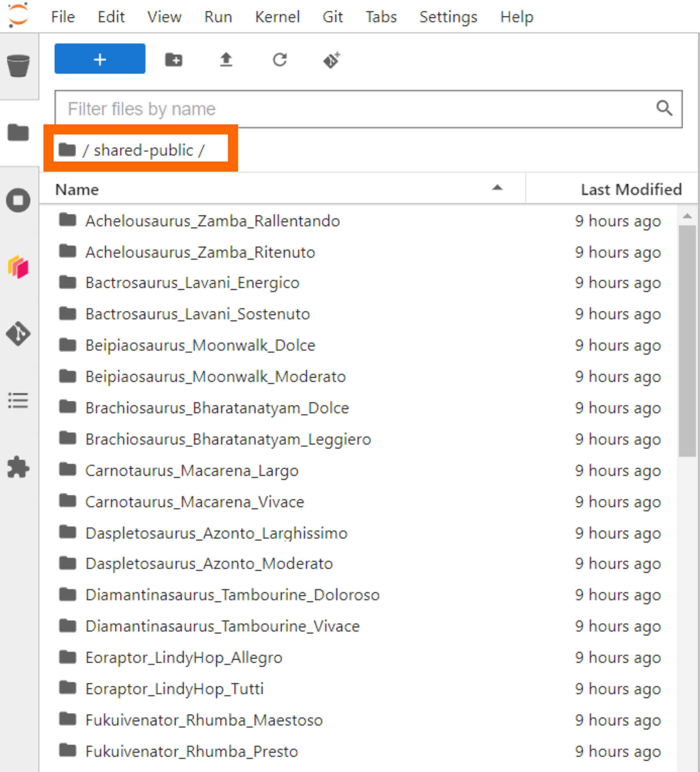Click the blue New Launcher plus button
The width and height of the screenshot is (700, 772).
coord(100,59)
